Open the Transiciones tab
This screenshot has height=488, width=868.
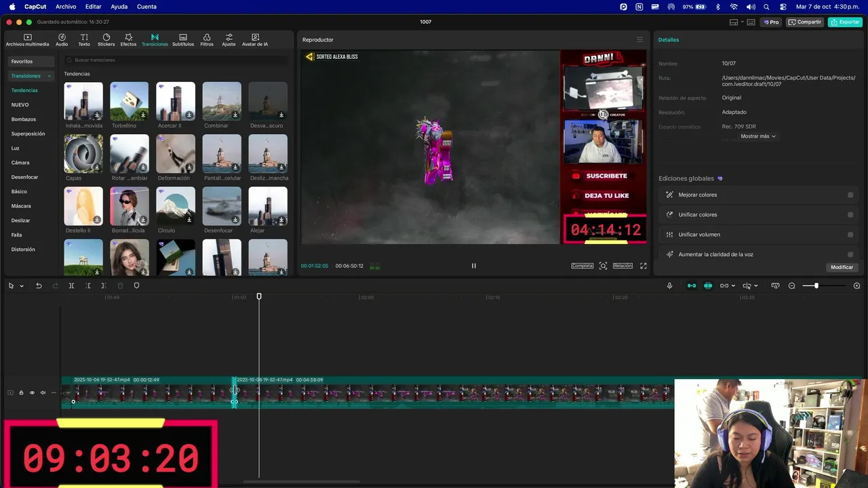coord(155,40)
